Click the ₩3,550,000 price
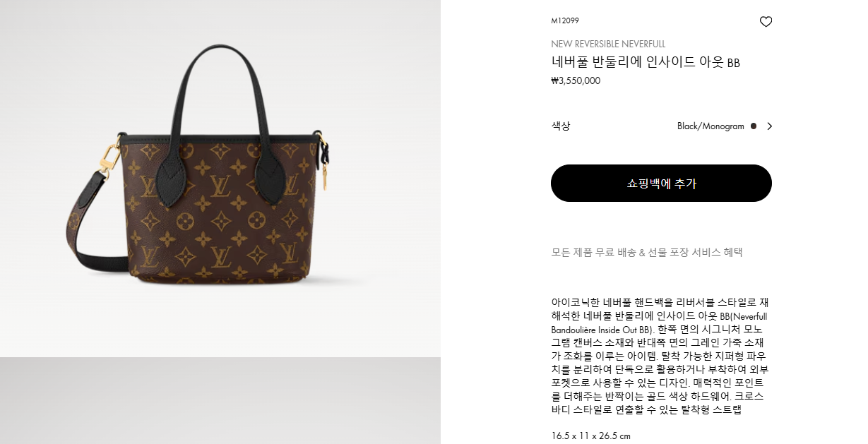The width and height of the screenshot is (868, 444). (x=576, y=80)
